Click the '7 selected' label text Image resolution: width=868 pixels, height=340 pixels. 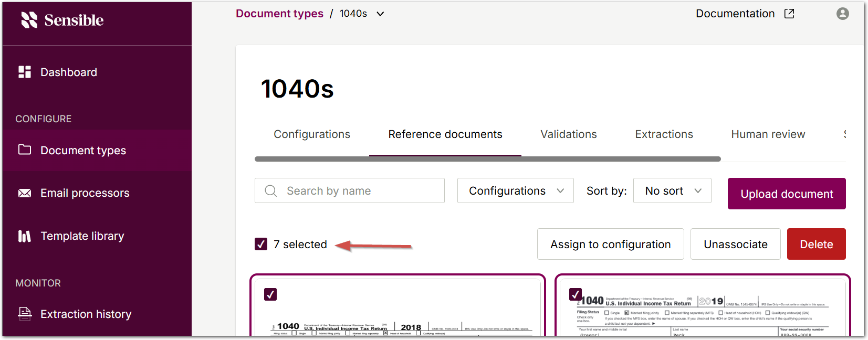(300, 245)
